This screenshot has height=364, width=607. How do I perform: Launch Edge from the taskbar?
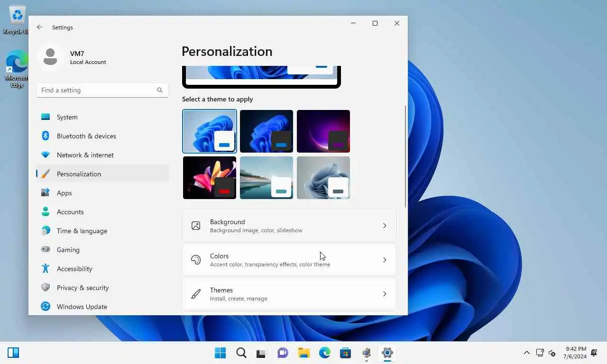tap(324, 353)
